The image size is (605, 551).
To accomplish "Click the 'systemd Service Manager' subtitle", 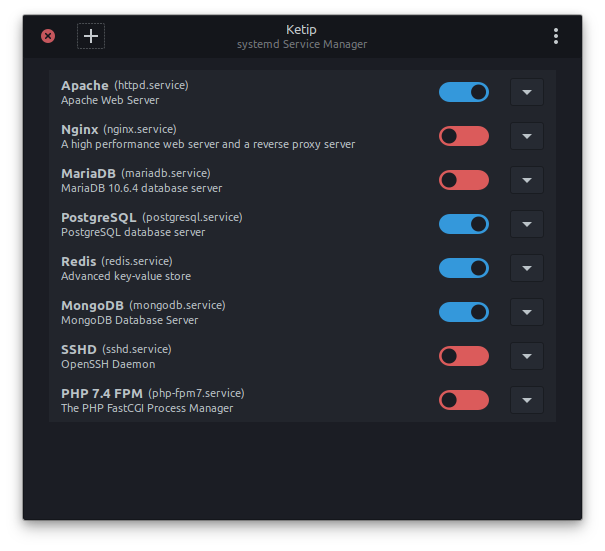I will coord(302,44).
